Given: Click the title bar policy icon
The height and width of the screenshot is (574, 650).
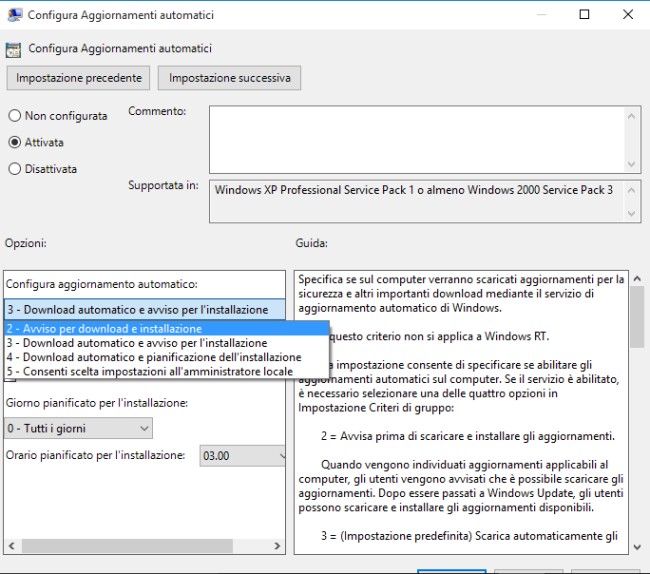Looking at the screenshot, I should click(x=15, y=15).
